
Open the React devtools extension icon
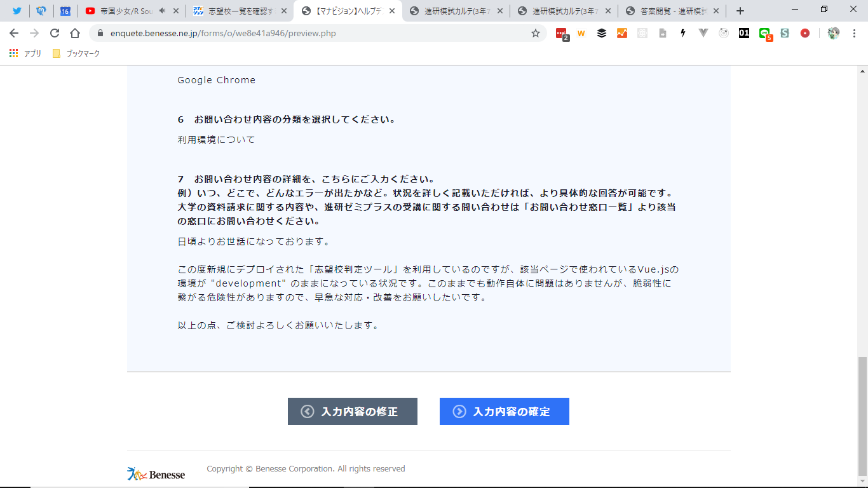(642, 34)
